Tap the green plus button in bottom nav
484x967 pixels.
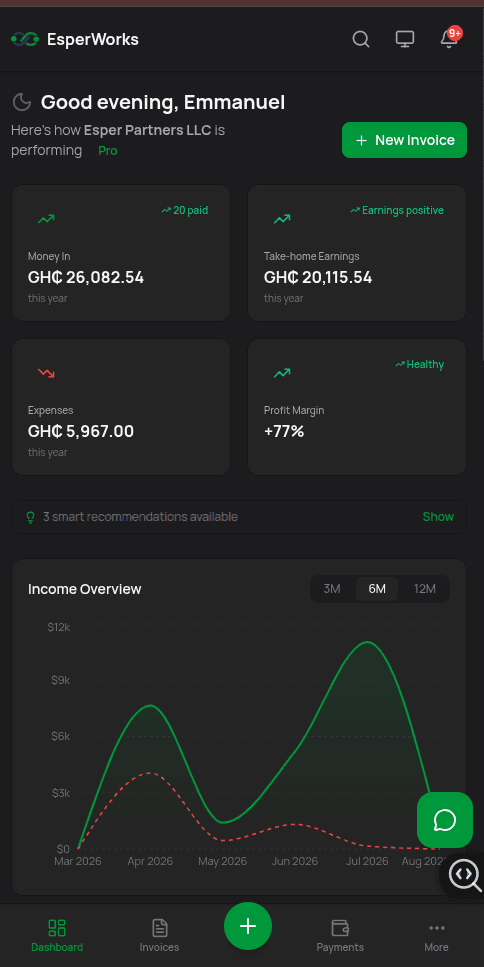pos(248,926)
